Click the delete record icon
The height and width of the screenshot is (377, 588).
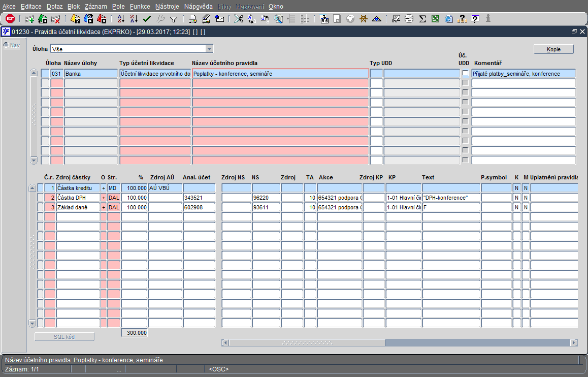(x=56, y=19)
